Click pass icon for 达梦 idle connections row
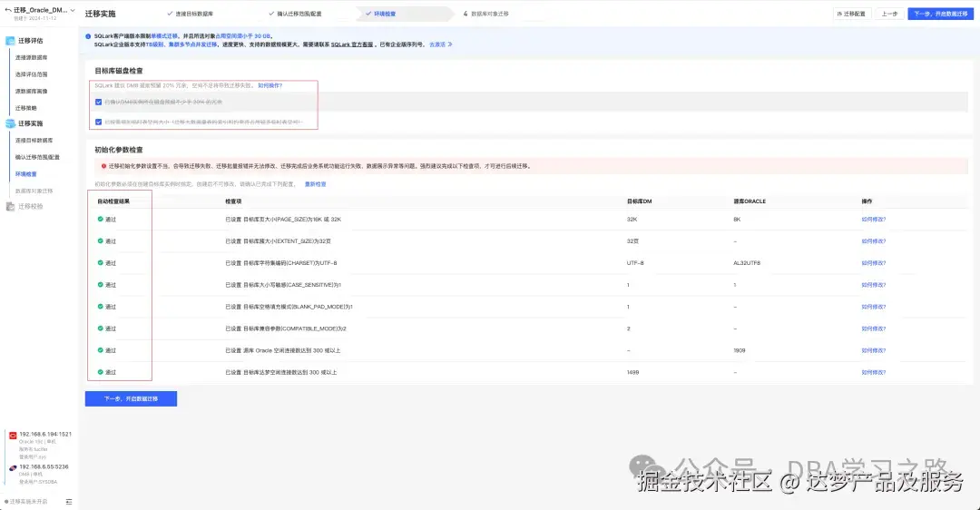This screenshot has width=980, height=510. click(100, 372)
